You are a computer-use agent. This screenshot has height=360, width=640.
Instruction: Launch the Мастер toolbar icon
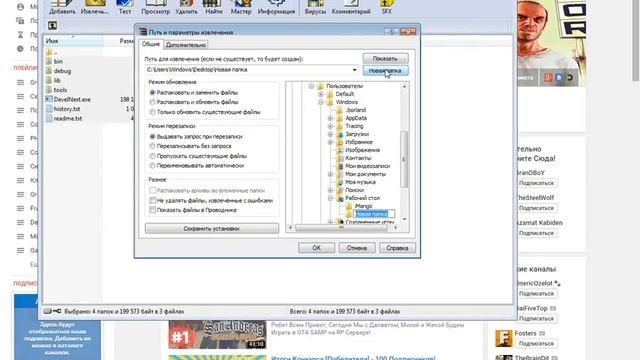(x=241, y=4)
